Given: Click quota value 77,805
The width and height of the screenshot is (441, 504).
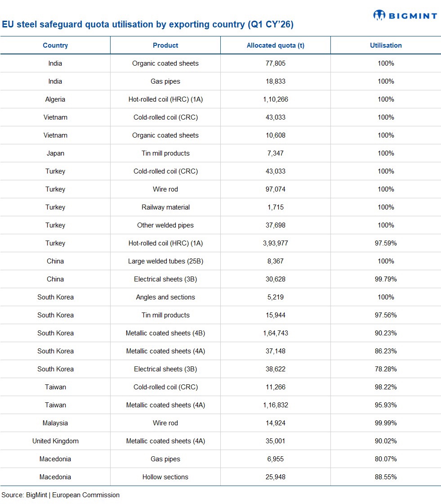Looking at the screenshot, I should click(276, 63).
